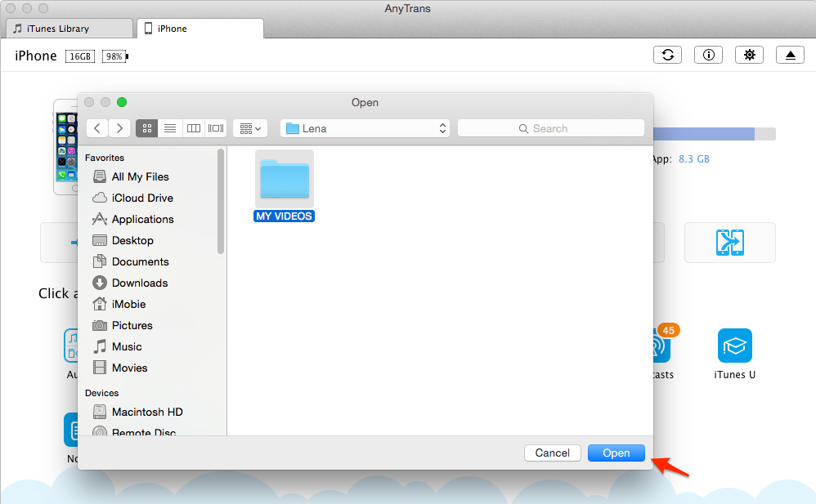Click the Cancel button
The image size is (816, 504).
552,453
